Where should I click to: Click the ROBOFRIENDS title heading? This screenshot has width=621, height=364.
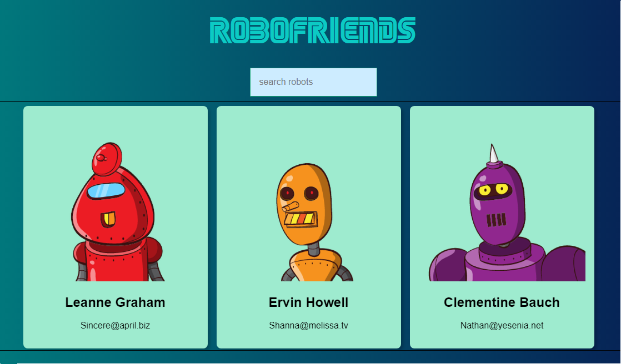[313, 30]
